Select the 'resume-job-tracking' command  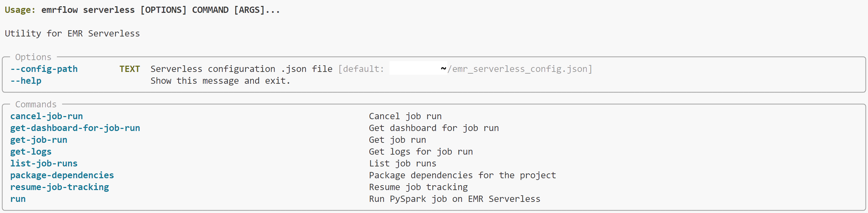tap(60, 187)
